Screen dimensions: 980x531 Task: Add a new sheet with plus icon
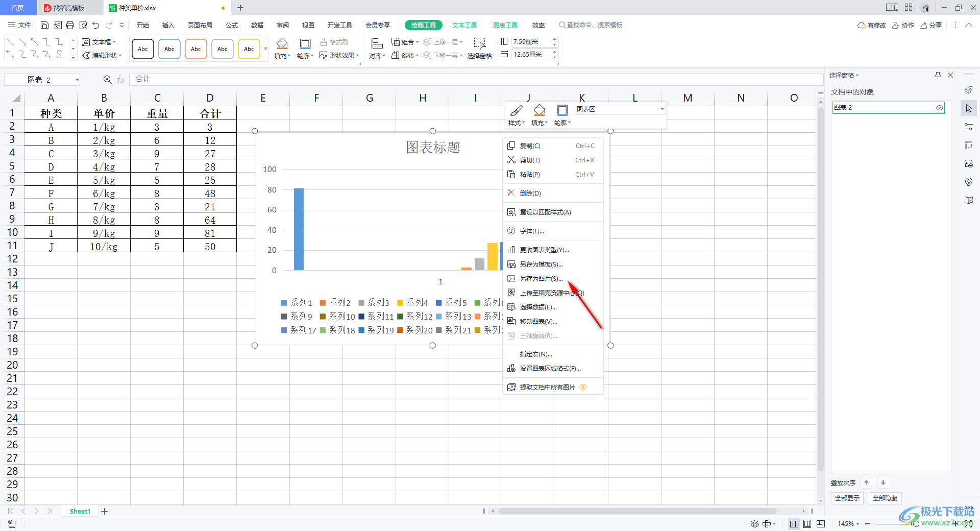[x=105, y=511]
